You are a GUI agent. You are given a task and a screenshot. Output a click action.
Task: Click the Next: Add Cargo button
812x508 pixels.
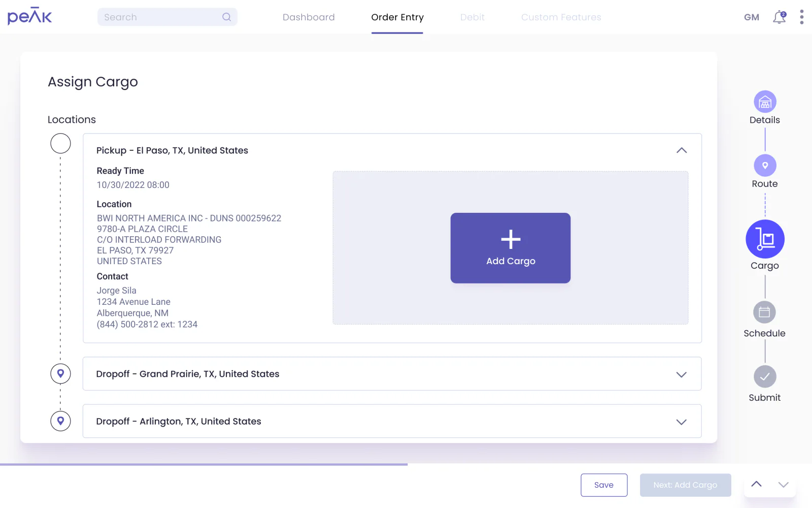pos(685,485)
